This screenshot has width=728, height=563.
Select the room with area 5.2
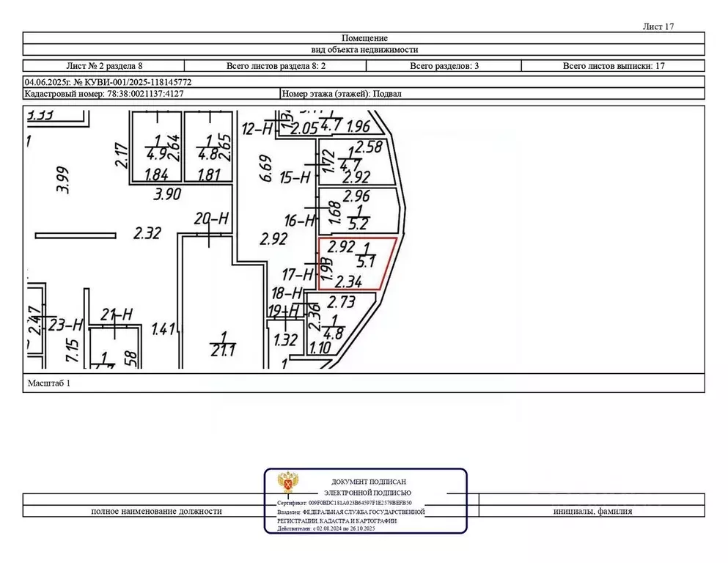coord(361,214)
